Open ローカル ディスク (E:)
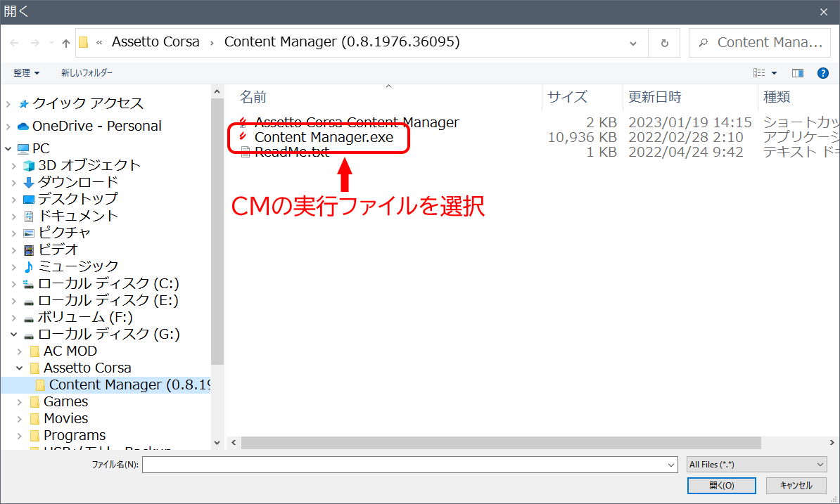 click(108, 300)
